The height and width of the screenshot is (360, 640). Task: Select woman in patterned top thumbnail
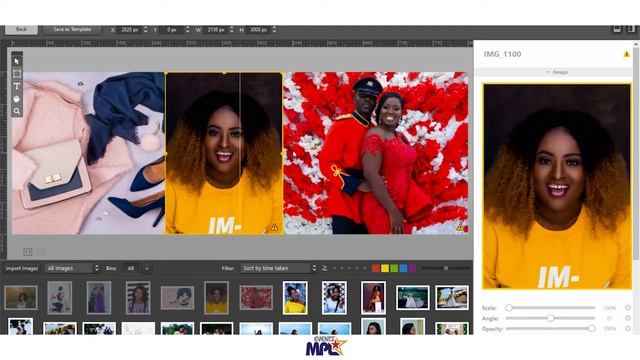[x=334, y=298]
